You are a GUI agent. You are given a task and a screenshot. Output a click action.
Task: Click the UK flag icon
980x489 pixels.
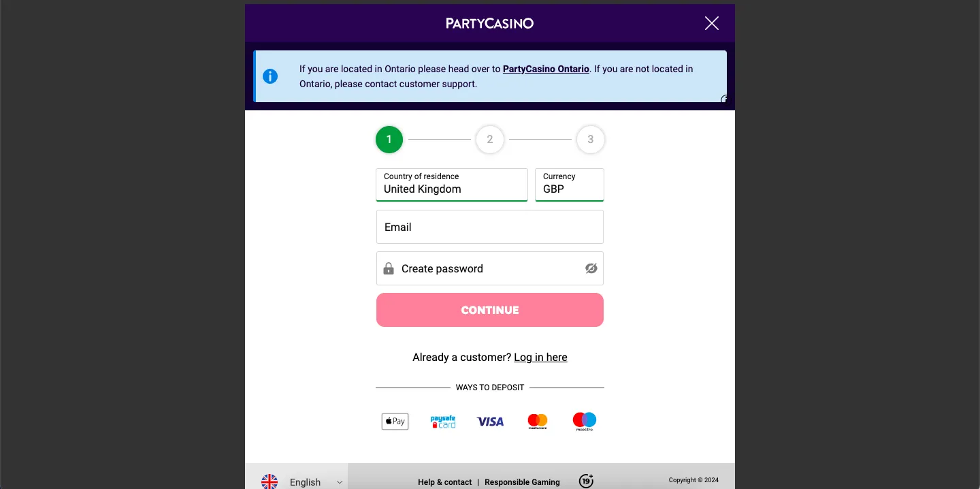(x=269, y=482)
